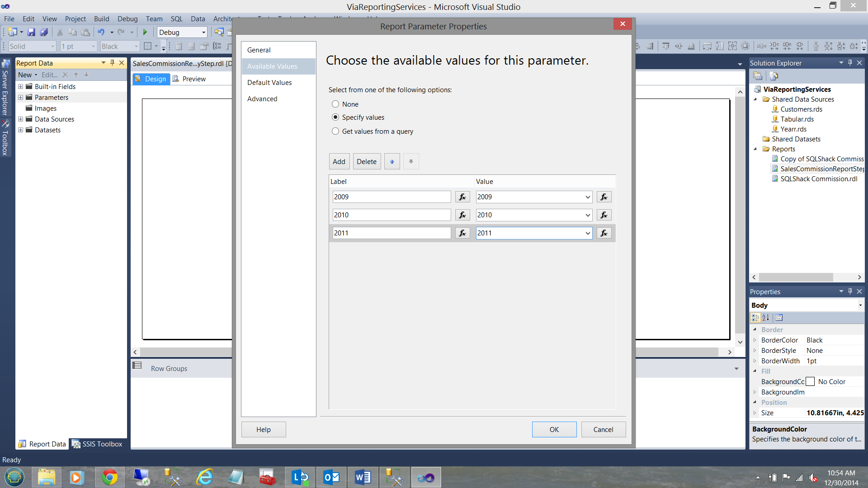The height and width of the screenshot is (488, 868).
Task: Move selected value up with arrow
Action: [392, 162]
